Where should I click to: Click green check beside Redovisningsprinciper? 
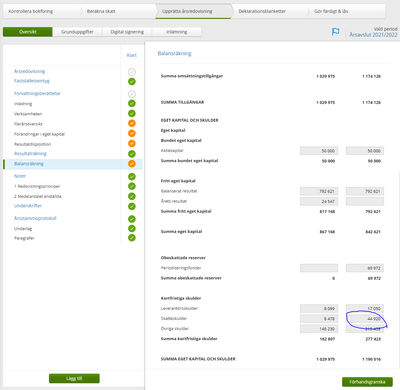(x=132, y=186)
